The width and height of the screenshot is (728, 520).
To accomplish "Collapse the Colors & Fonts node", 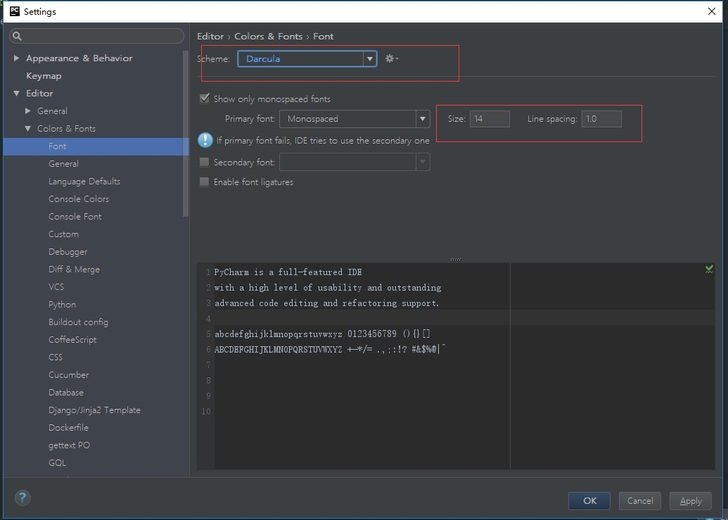I will tap(27, 129).
